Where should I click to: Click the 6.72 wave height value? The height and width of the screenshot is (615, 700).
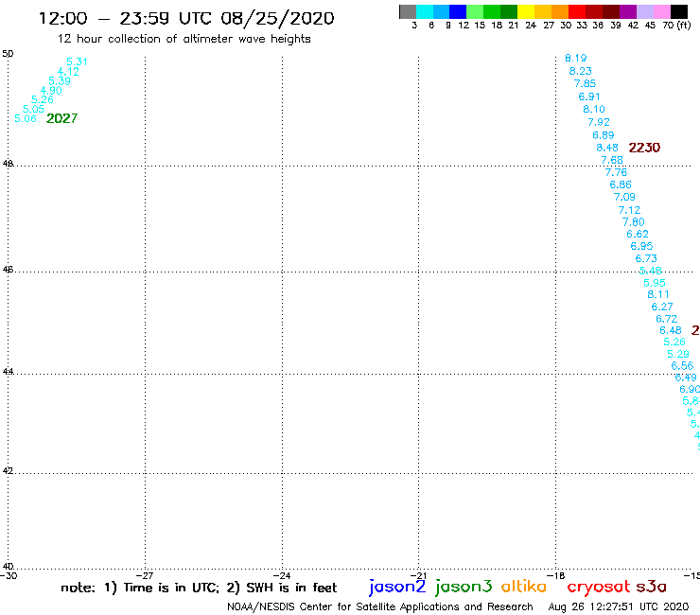pos(667,319)
